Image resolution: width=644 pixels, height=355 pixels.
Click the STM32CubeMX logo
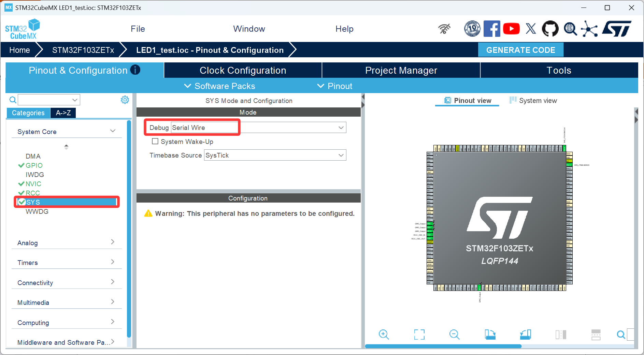coord(23,29)
